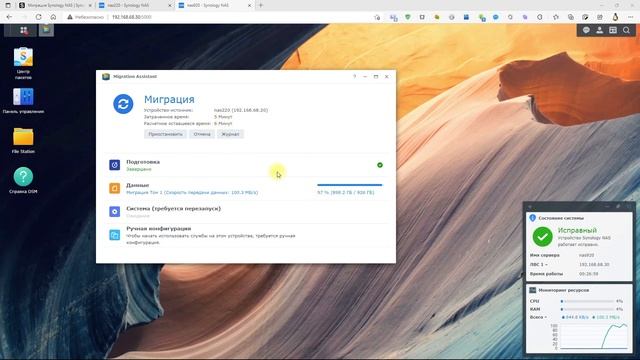Click the Manual configuration step icon
The width and height of the screenshot is (640, 360).
point(115,235)
